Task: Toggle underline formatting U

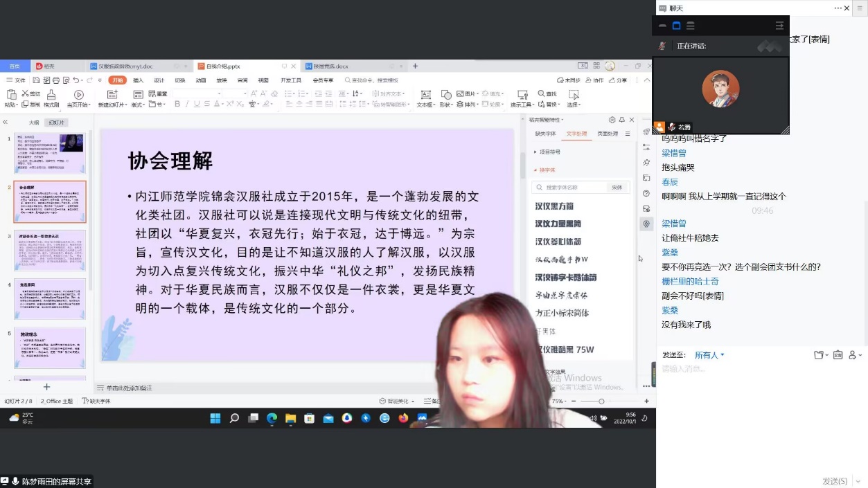Action: (x=197, y=105)
